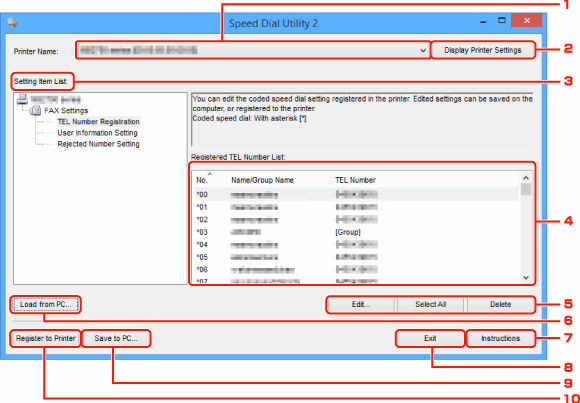Click the FAX Settings folder icon
Screen dimensions: 580x403
pos(37,110)
